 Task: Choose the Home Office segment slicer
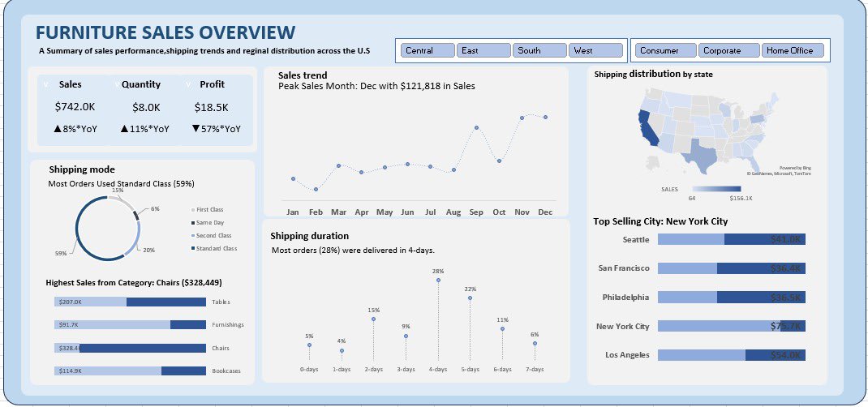(793, 50)
